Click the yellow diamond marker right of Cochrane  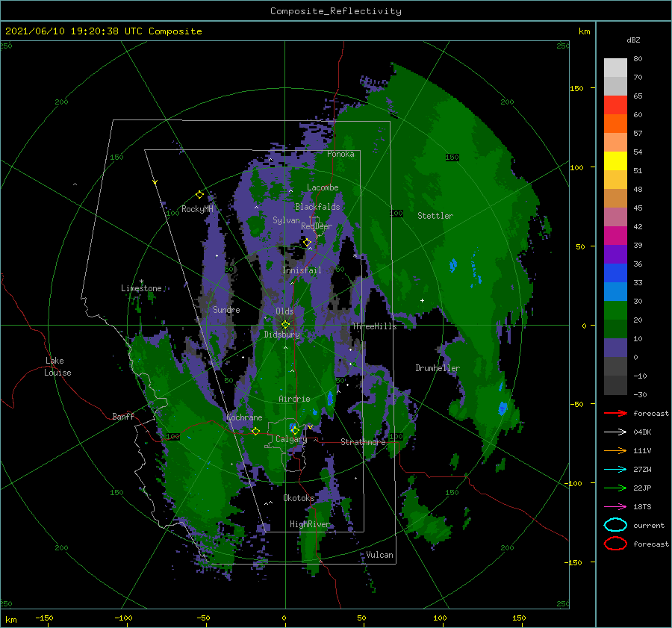click(255, 431)
